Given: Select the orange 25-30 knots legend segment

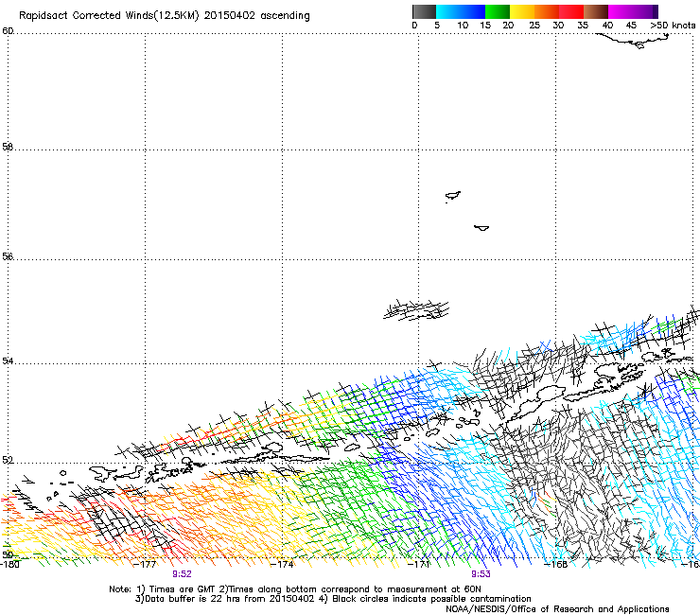Looking at the screenshot, I should (x=547, y=11).
